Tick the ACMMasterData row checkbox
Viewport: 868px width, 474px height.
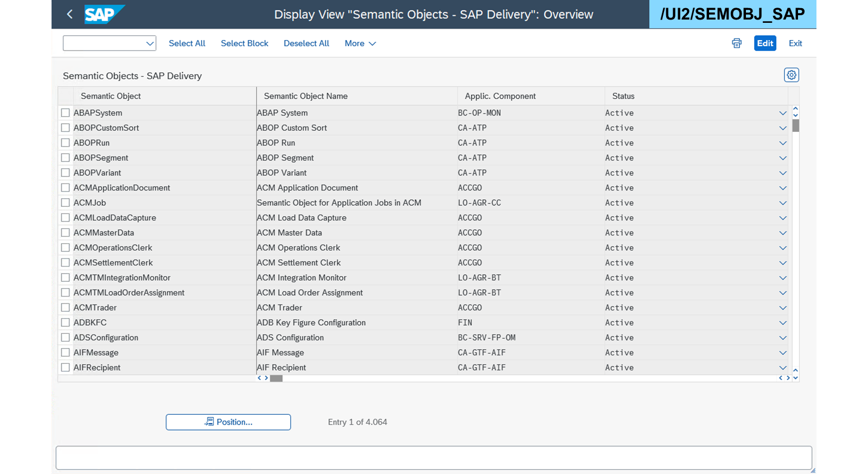tap(66, 232)
